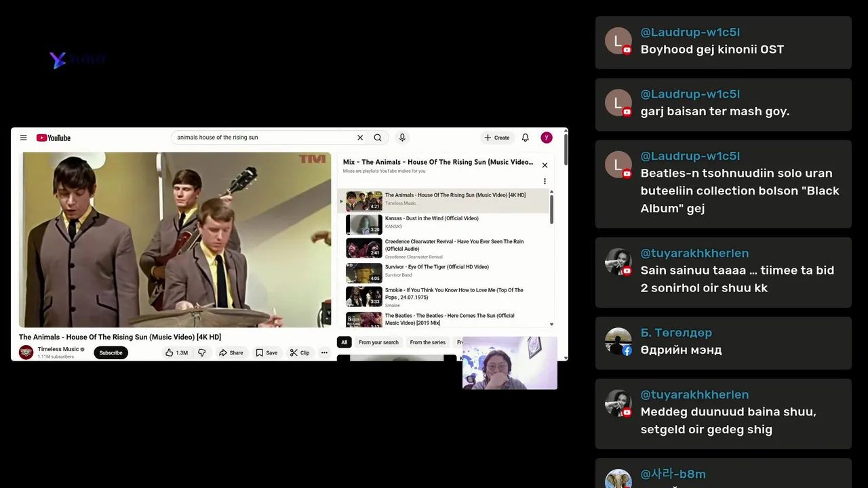Subscribe to Timeless Music

coord(111,352)
